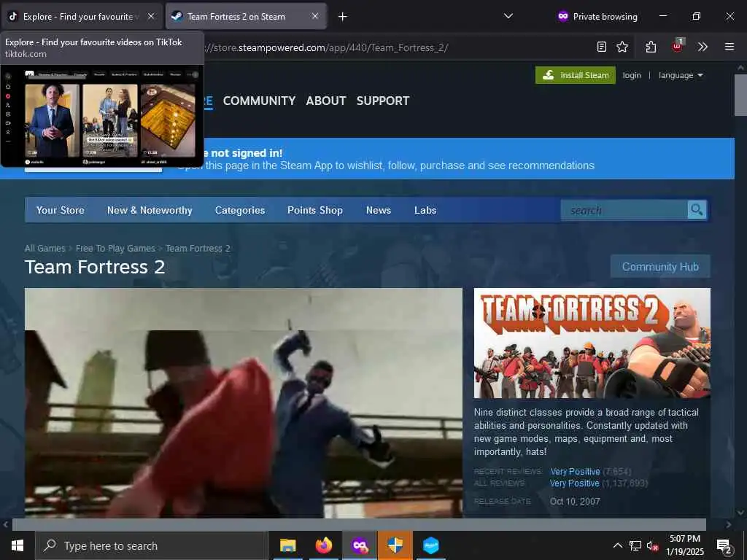
Task: Click the taskbar search box
Action: [x=152, y=545]
